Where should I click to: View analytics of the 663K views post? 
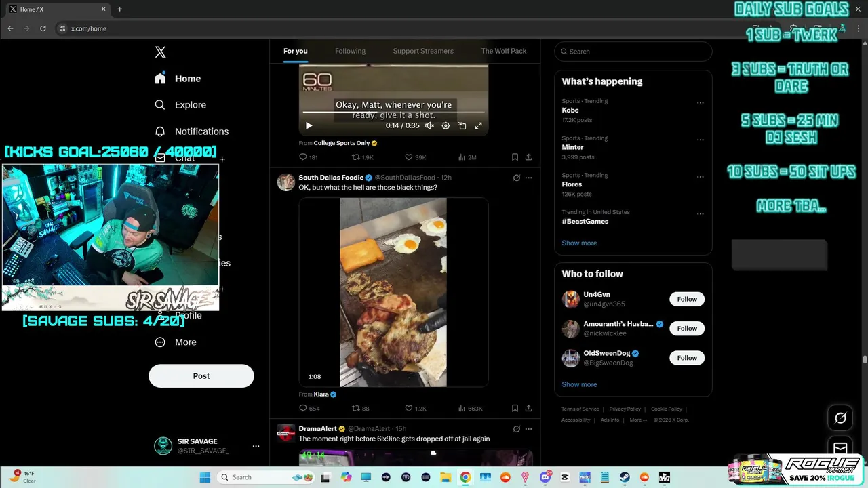click(470, 409)
